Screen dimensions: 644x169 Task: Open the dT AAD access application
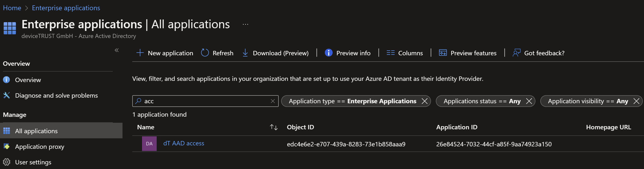coord(184,143)
